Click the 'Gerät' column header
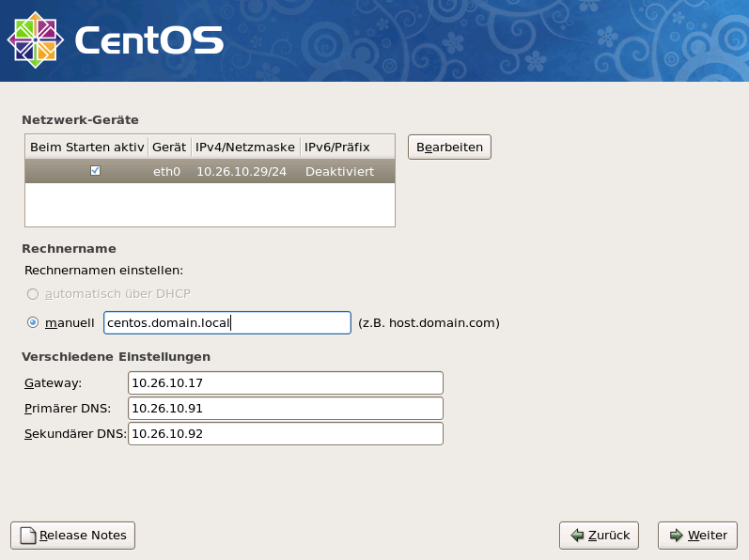This screenshot has height=560, width=749. [169, 148]
